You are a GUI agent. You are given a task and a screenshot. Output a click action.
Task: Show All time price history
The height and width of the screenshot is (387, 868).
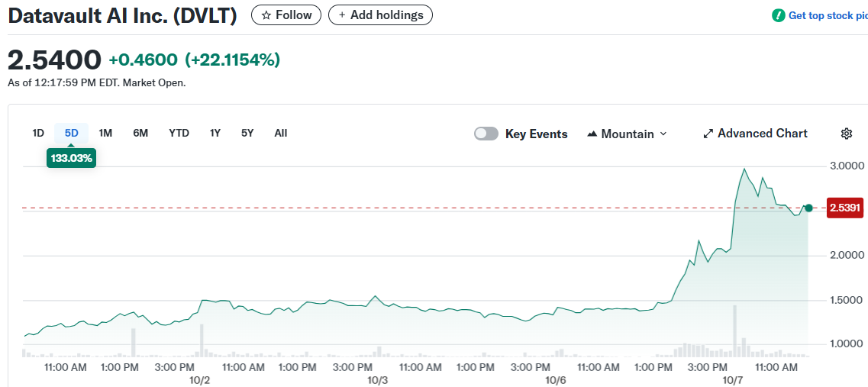(x=281, y=133)
